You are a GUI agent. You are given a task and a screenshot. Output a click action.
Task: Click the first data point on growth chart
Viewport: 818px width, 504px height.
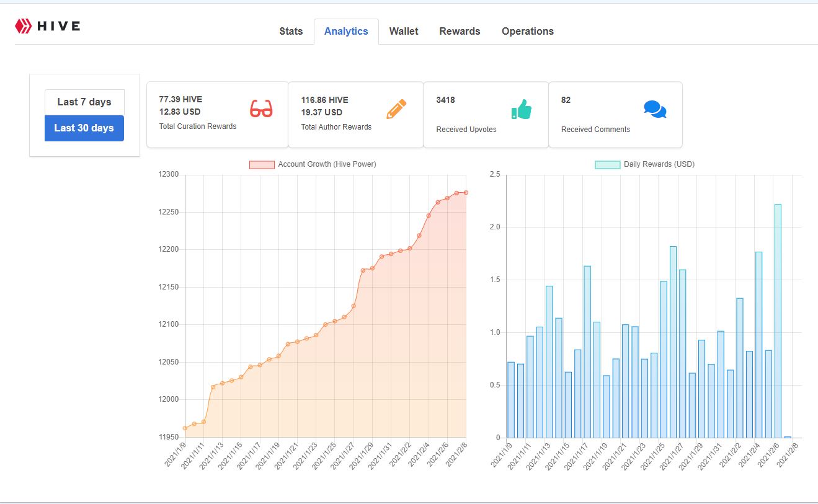(185, 428)
